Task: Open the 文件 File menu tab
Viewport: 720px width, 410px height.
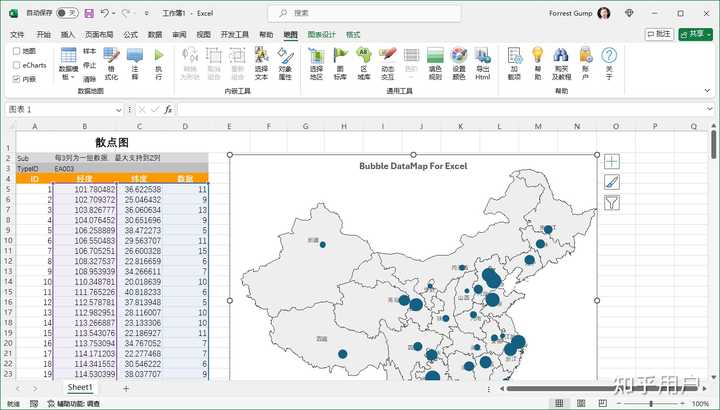Action: [17, 34]
